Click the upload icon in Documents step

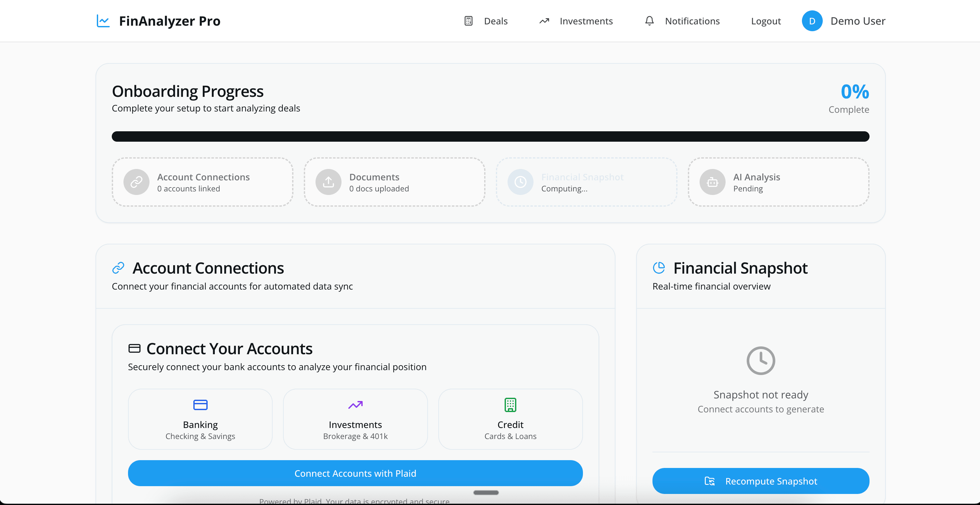(328, 182)
